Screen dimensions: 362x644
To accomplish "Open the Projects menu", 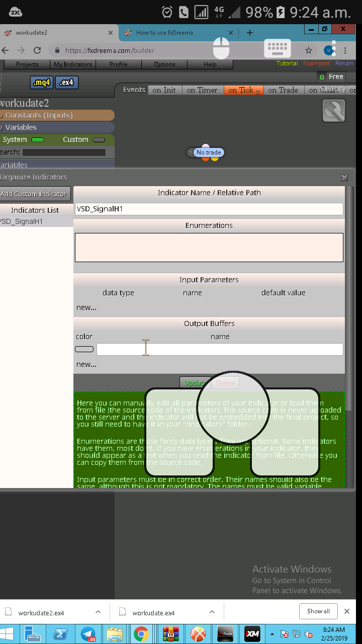I will coord(27,64).
